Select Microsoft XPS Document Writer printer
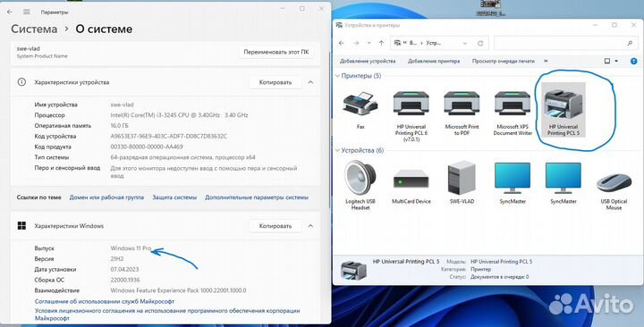The height and width of the screenshot is (327, 644). pyautogui.click(x=513, y=112)
